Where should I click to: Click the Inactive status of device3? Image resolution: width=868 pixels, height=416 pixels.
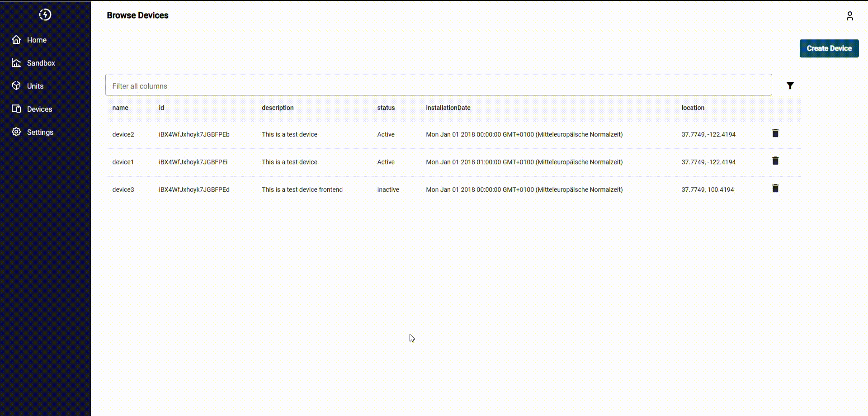click(x=388, y=189)
